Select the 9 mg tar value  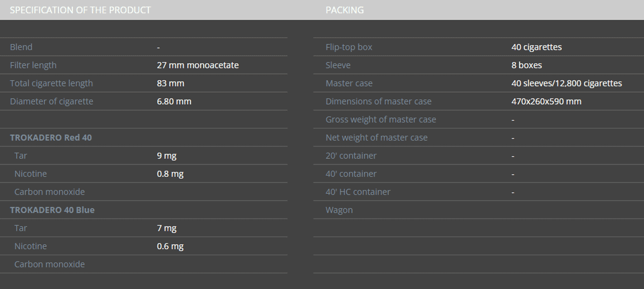tap(167, 156)
